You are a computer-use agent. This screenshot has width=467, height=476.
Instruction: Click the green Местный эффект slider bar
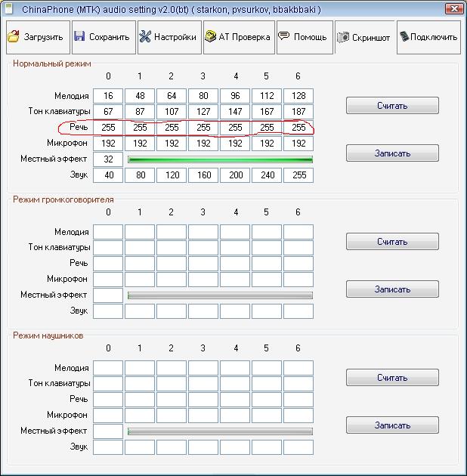[220, 159]
